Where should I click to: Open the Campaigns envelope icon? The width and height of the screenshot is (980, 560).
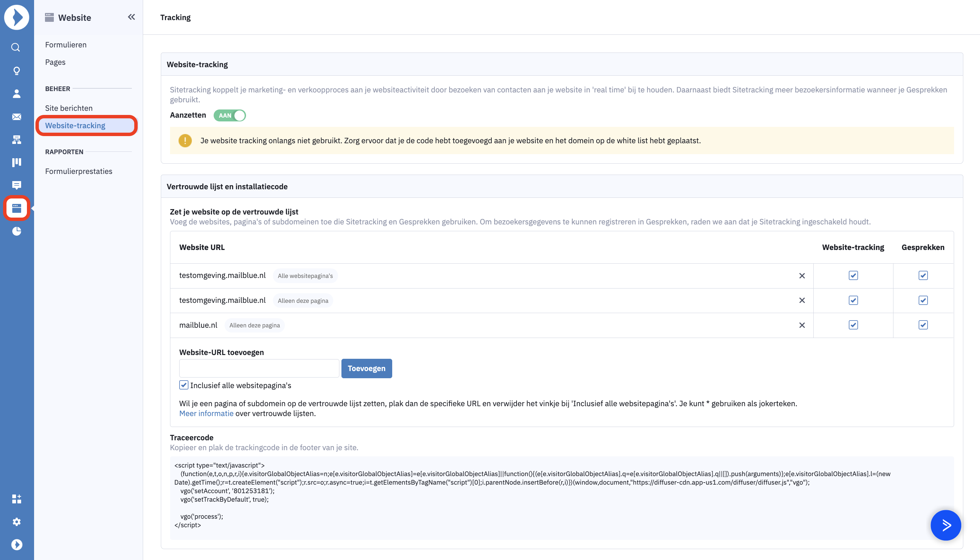[16, 117]
